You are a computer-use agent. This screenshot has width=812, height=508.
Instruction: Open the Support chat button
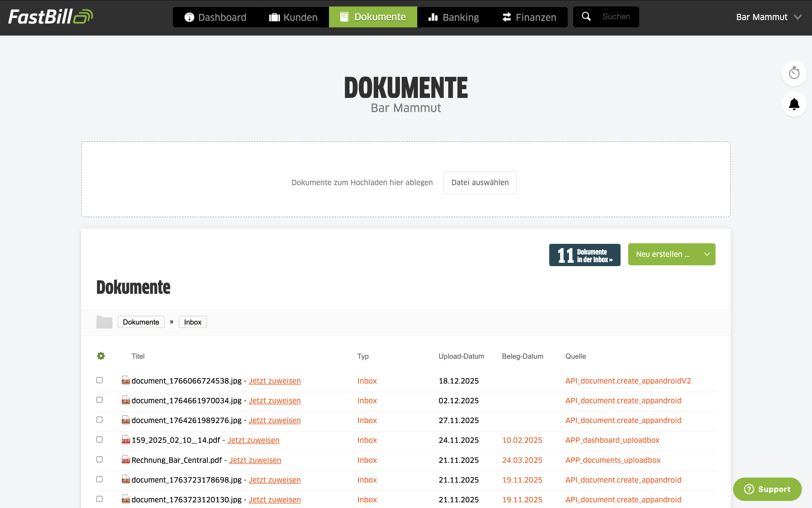pos(767,489)
